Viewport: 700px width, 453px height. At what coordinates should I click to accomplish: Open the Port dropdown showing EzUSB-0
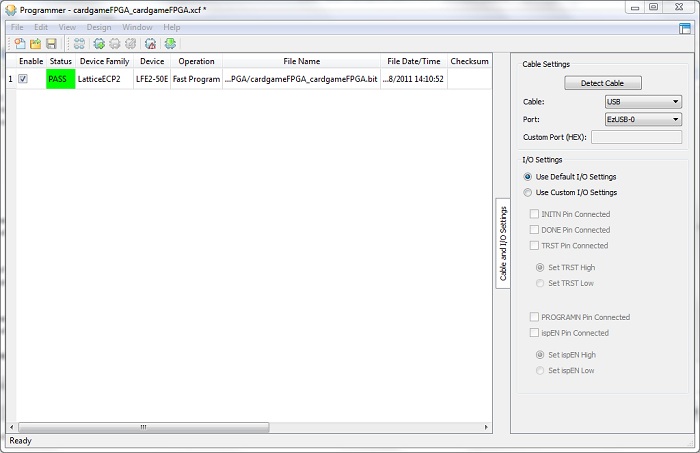coord(643,119)
